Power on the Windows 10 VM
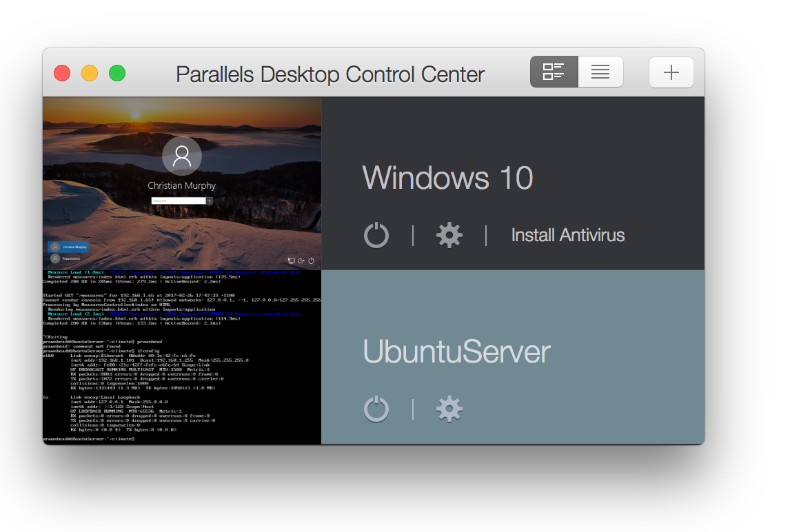Viewport: 790px width, 532px height. (x=376, y=235)
